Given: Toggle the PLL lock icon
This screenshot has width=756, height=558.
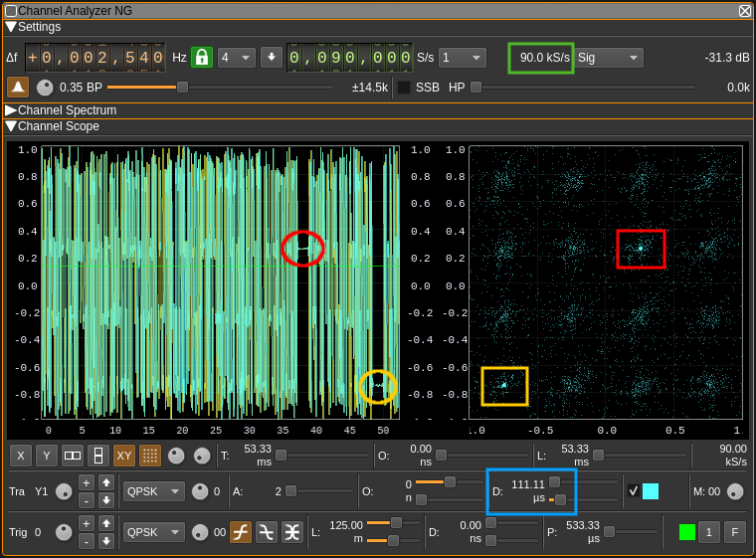Looking at the screenshot, I should (202, 58).
